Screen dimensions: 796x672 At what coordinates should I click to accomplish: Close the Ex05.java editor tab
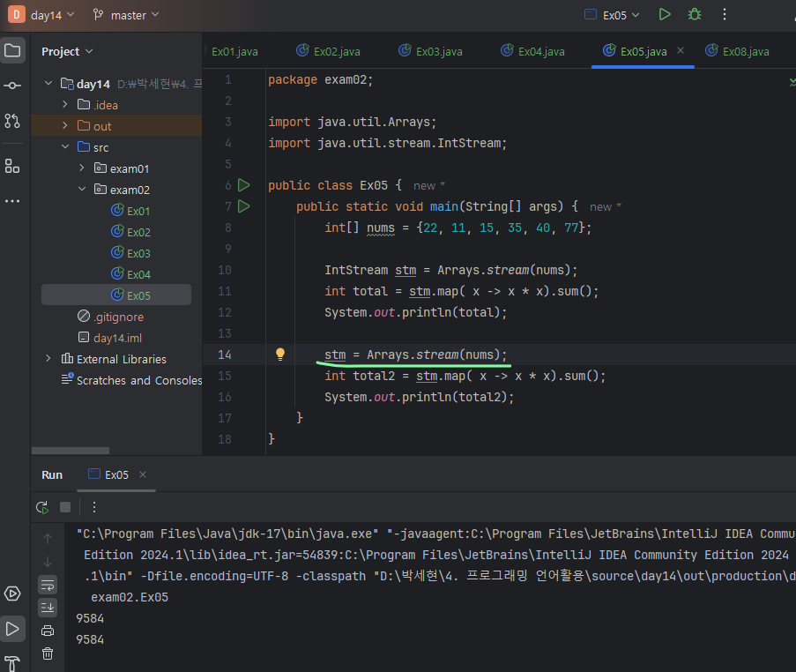pos(681,51)
